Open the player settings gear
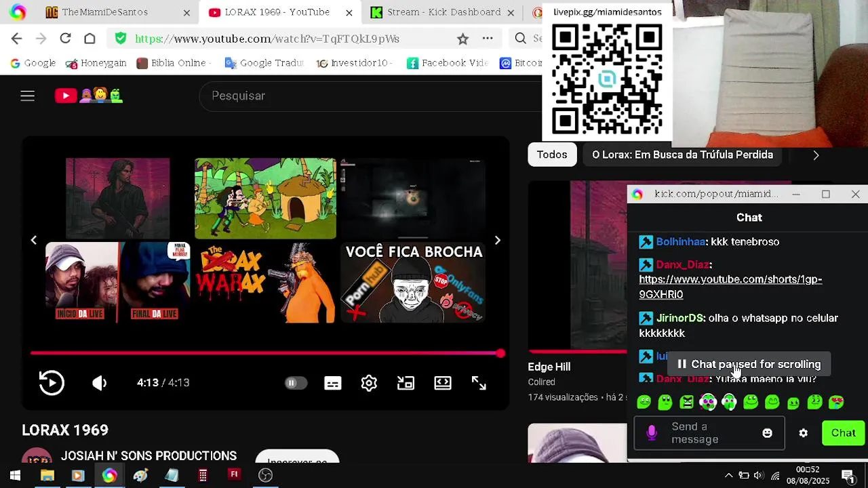The image size is (868, 488). coord(369,383)
